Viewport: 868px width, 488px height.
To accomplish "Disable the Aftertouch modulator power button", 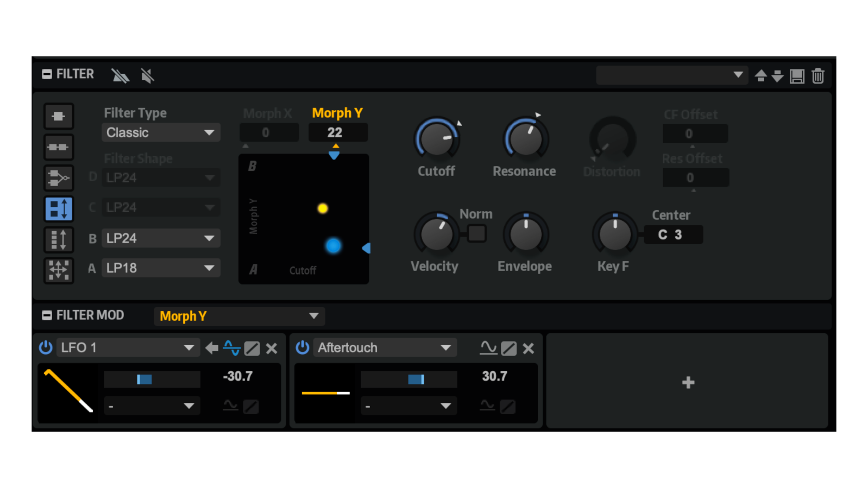I will 302,347.
